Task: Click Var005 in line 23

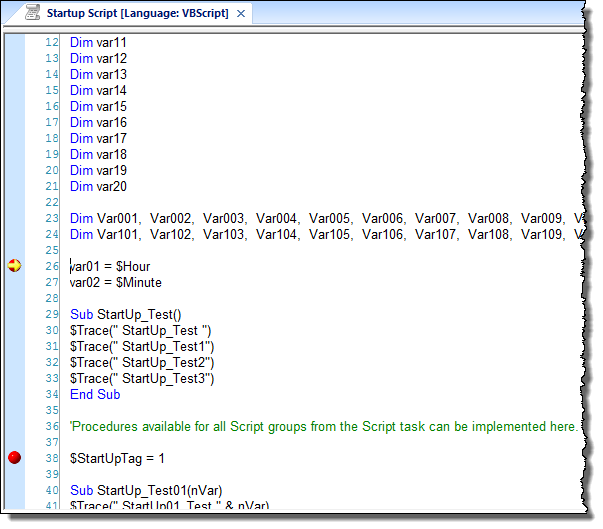Action: [x=330, y=218]
